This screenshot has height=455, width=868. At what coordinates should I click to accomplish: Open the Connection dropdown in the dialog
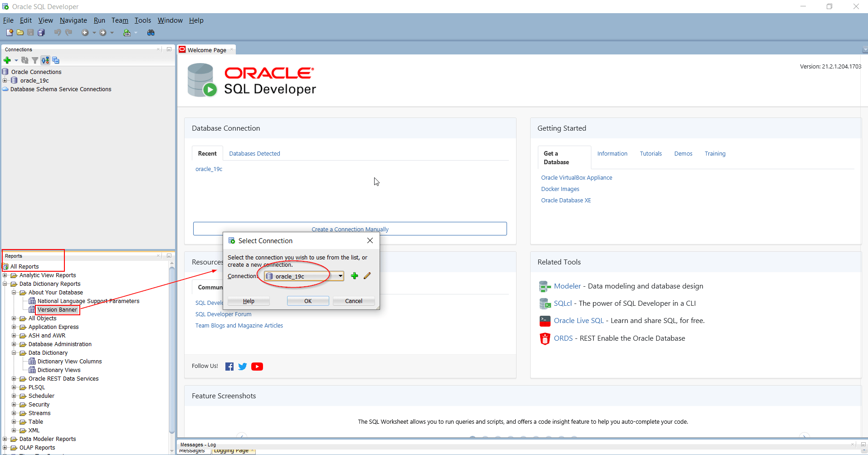click(340, 276)
